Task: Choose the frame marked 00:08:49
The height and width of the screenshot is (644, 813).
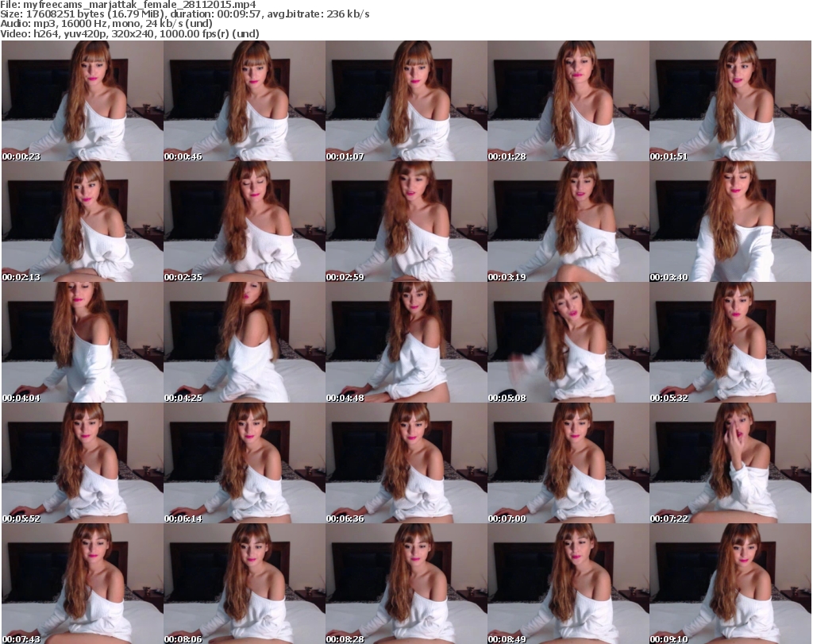Action: tap(568, 584)
